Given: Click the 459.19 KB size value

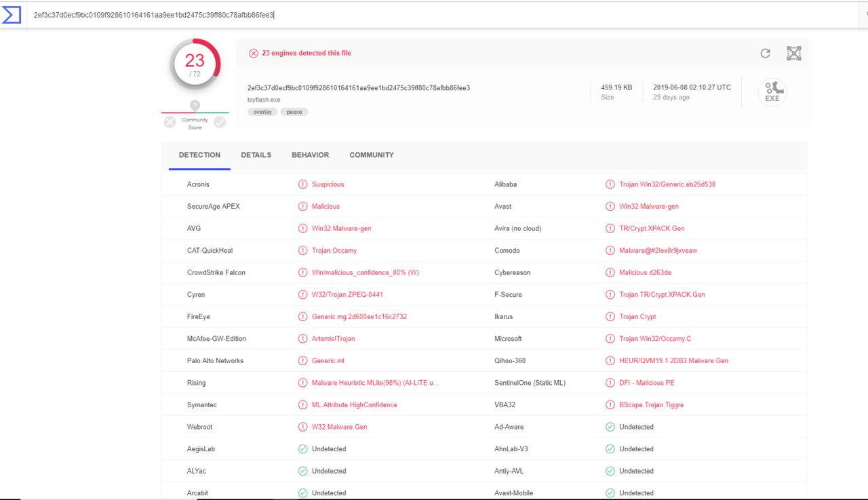Looking at the screenshot, I should pos(616,87).
